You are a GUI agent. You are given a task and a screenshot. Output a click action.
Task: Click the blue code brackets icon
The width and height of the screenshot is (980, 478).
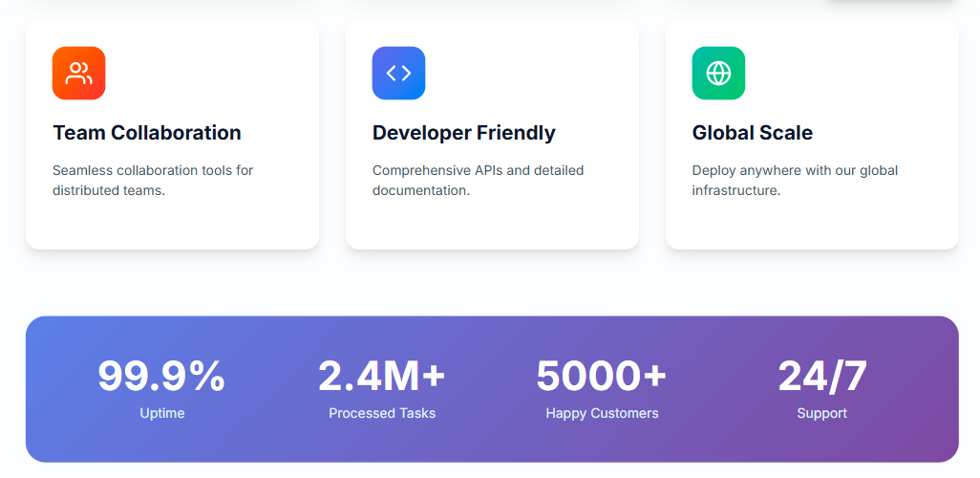[398, 74]
